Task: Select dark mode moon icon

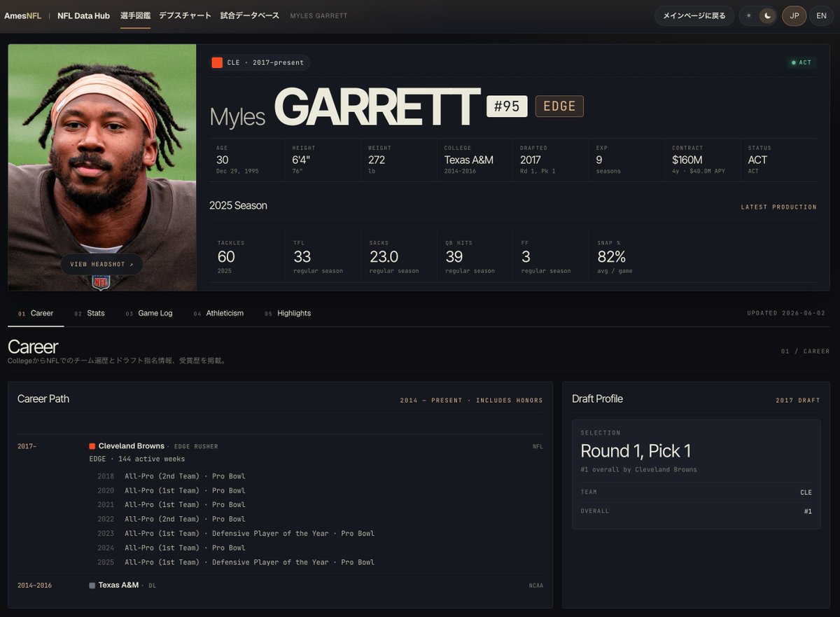Action: 767,15
